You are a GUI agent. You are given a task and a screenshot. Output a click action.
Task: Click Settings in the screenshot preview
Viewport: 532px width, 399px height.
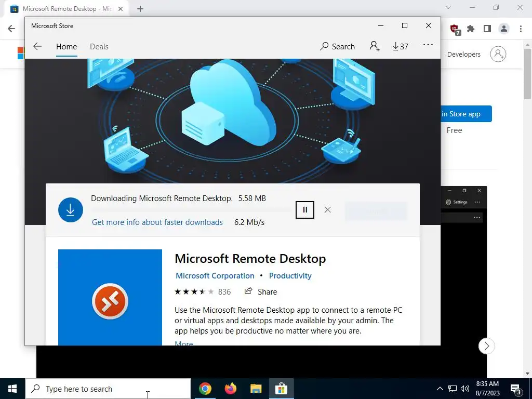[x=457, y=202]
